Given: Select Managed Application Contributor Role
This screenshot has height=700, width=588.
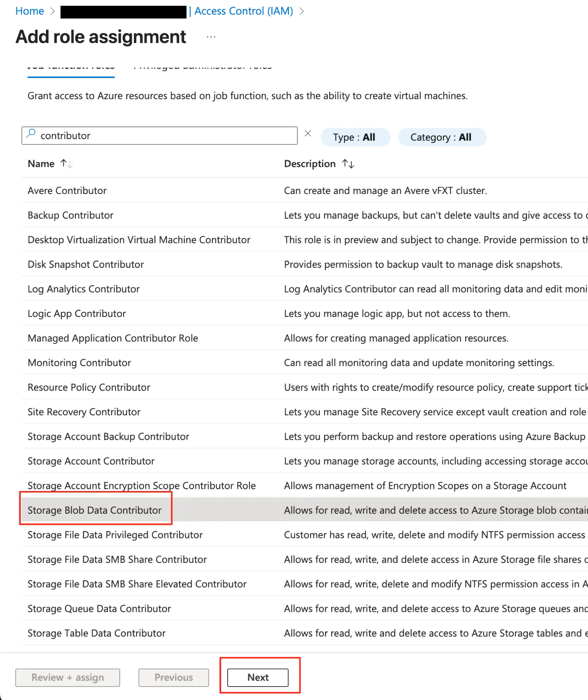Looking at the screenshot, I should 113,338.
